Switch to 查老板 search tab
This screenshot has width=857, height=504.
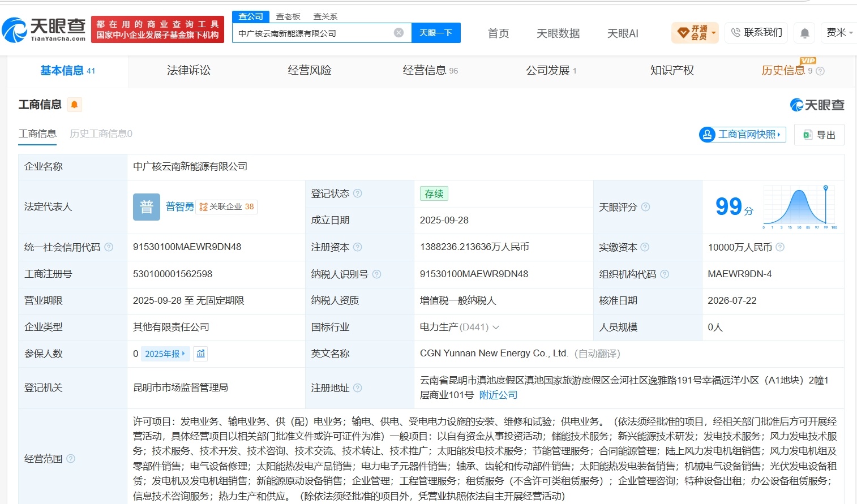[x=288, y=16]
